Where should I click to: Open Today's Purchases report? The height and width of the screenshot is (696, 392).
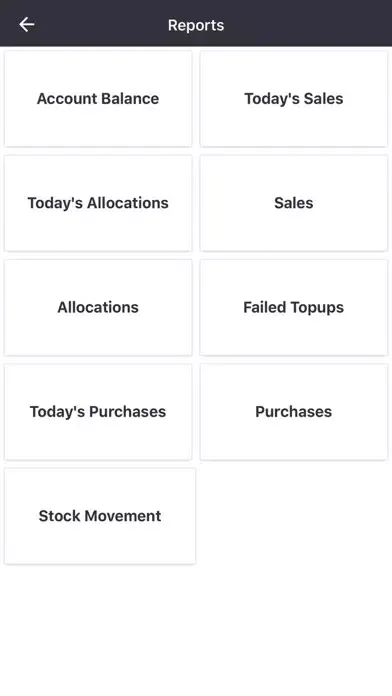click(98, 411)
